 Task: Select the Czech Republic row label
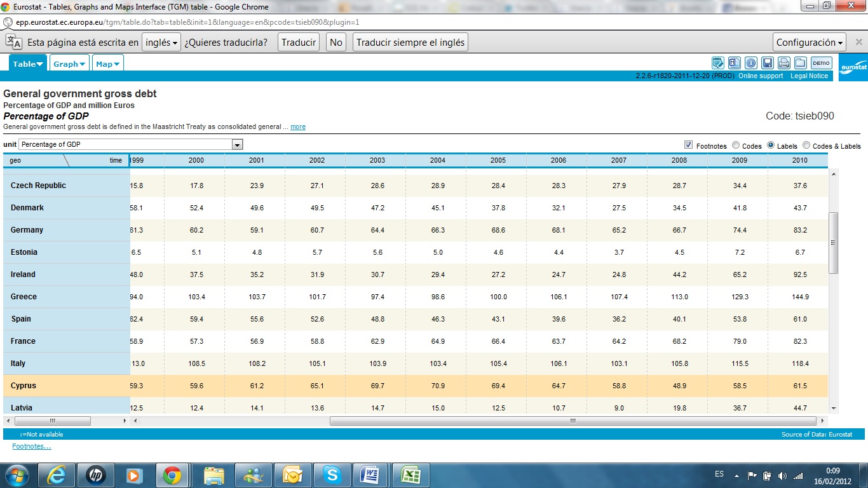pyautogui.click(x=38, y=186)
